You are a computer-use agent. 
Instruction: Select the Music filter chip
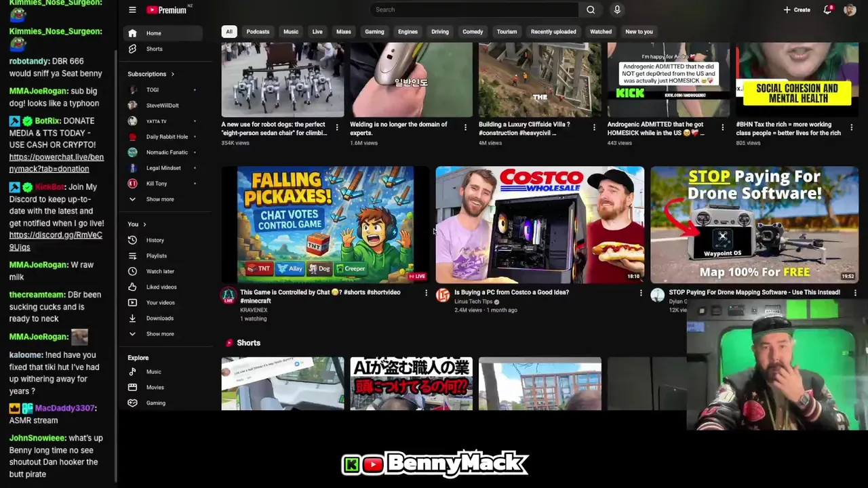point(291,32)
